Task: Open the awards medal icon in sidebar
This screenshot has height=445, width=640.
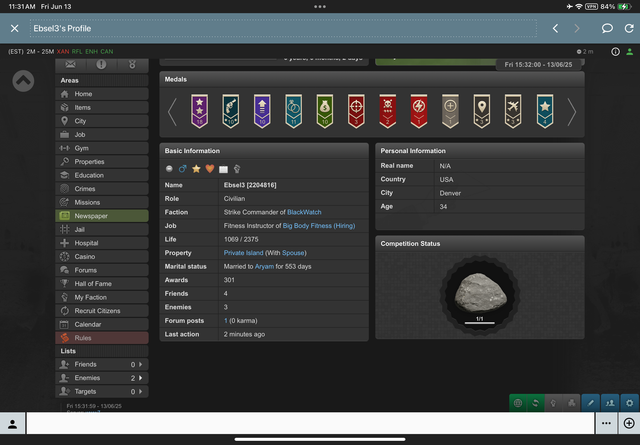Action: coord(132,65)
